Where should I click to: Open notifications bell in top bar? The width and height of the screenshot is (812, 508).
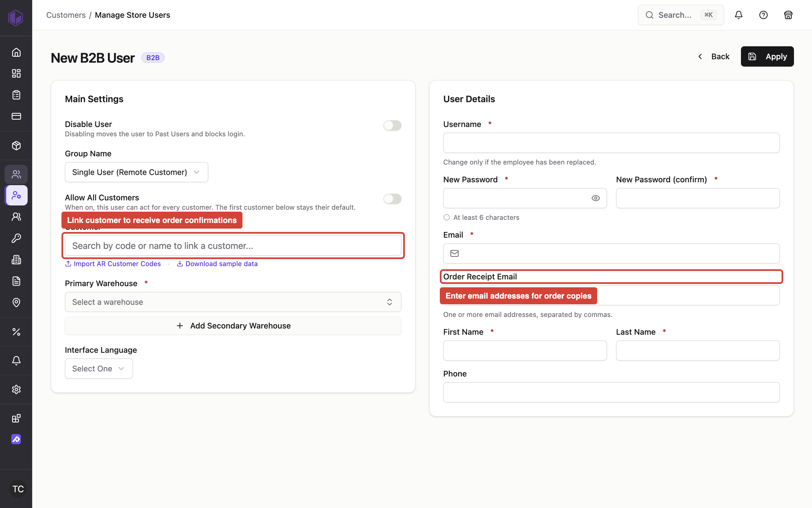click(x=738, y=15)
